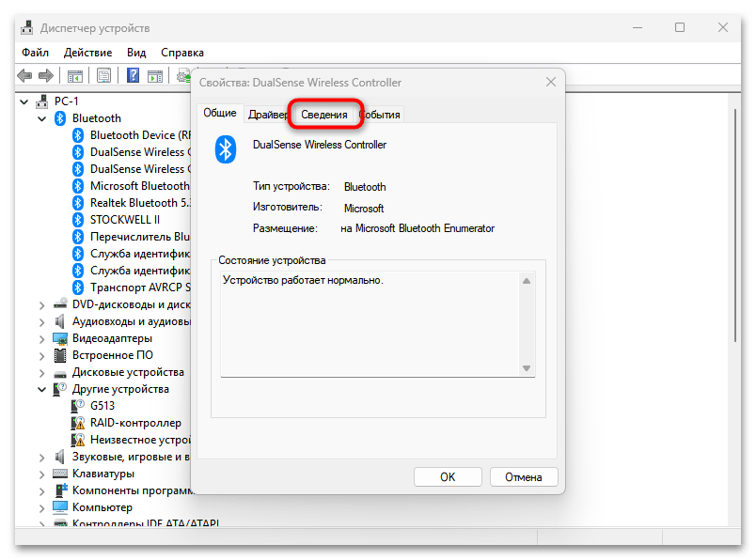
Task: Click the Видеоадаптеры display adapter icon
Action: pyautogui.click(x=60, y=338)
